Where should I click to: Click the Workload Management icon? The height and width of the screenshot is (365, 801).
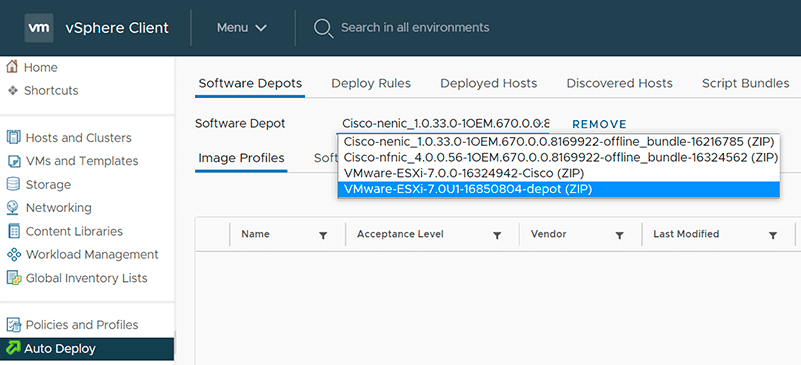14,254
